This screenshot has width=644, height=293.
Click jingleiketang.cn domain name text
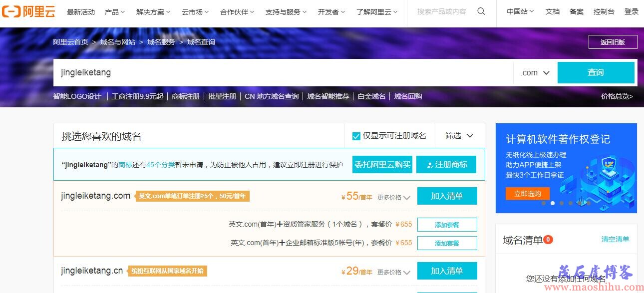(x=92, y=271)
